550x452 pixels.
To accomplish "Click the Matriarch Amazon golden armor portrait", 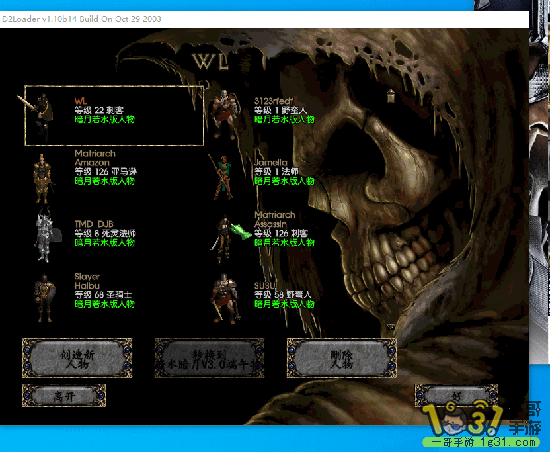I will click(43, 178).
